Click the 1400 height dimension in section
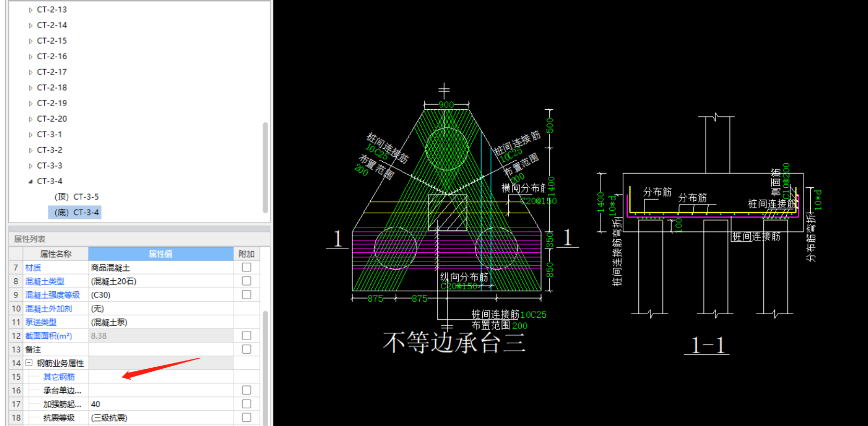 [600, 202]
